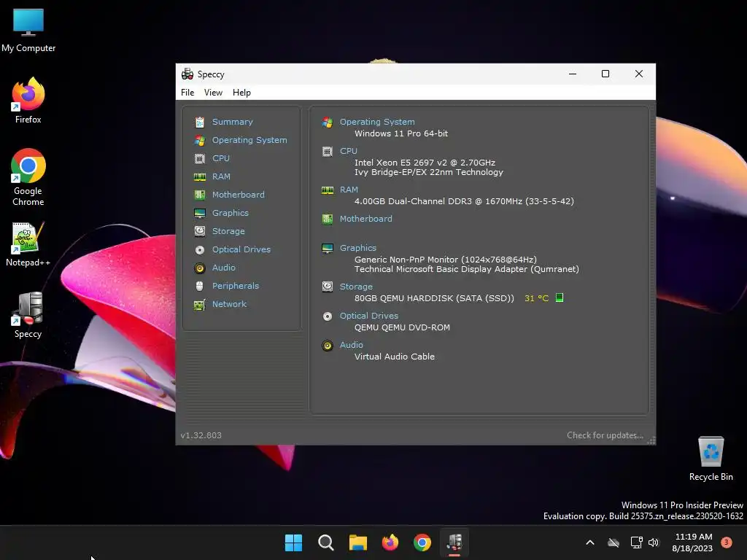Click the memory icon beside RAM heading in summary
This screenshot has height=560, width=747.
pos(328,190)
